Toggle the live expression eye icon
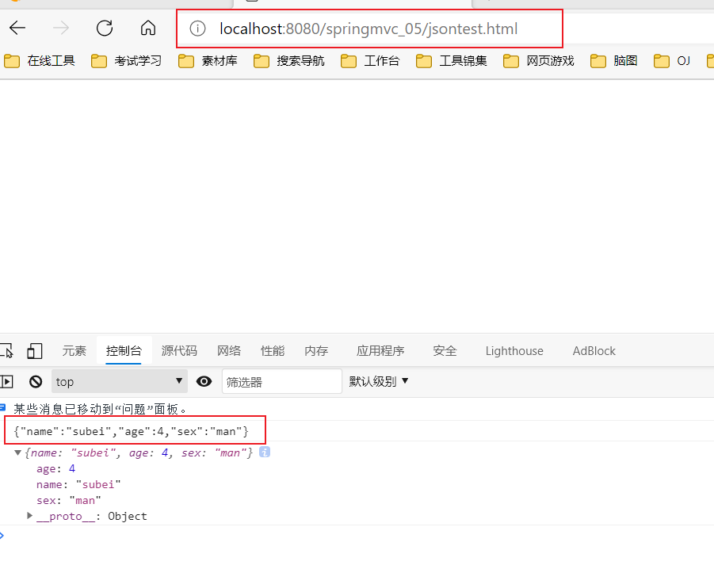The height and width of the screenshot is (588, 714). click(204, 382)
